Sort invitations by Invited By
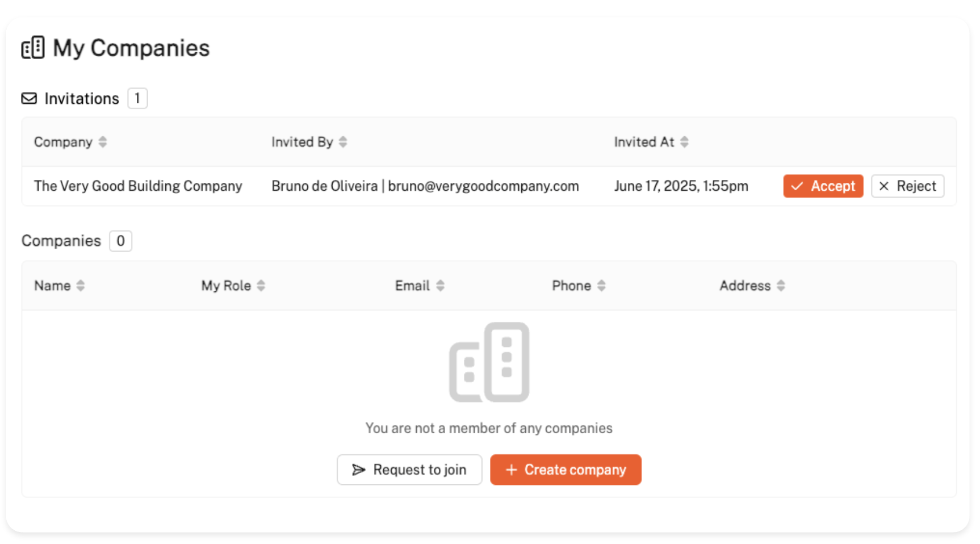Screen dimensions: 980x544 pos(343,142)
